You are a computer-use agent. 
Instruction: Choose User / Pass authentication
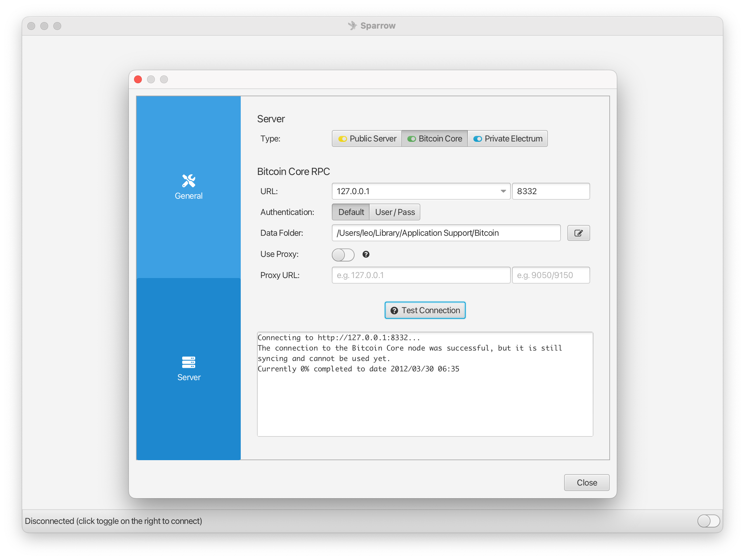395,212
